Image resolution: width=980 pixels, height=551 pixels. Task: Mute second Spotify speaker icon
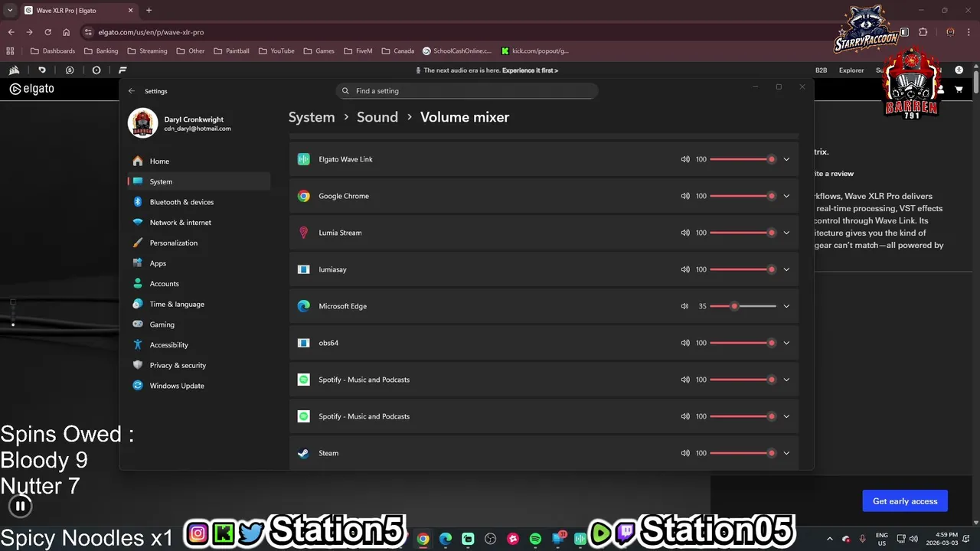685,416
